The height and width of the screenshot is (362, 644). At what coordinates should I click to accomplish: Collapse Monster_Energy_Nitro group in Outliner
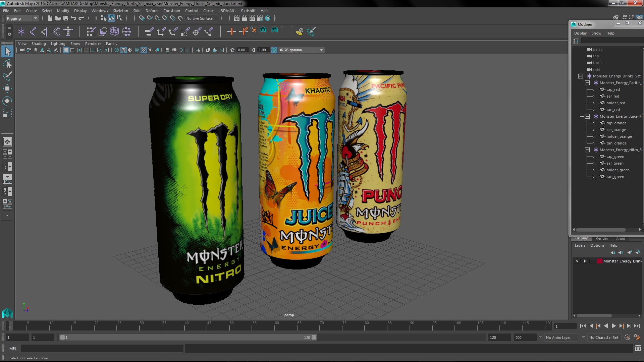click(x=587, y=150)
